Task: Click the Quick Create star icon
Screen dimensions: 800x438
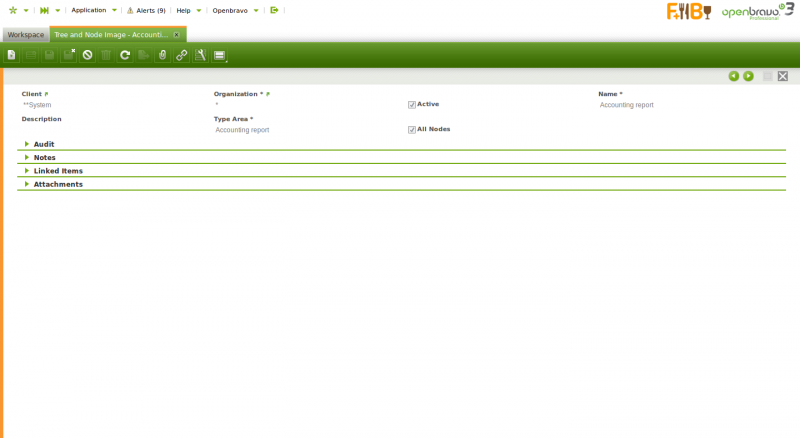Action: [x=13, y=10]
